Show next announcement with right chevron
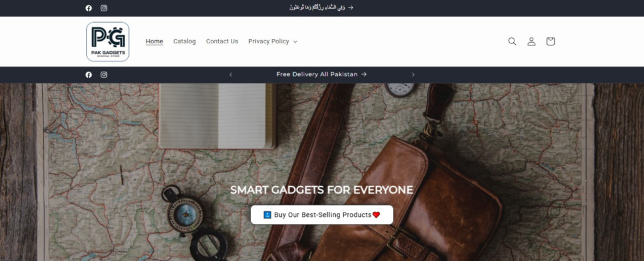 click(413, 74)
